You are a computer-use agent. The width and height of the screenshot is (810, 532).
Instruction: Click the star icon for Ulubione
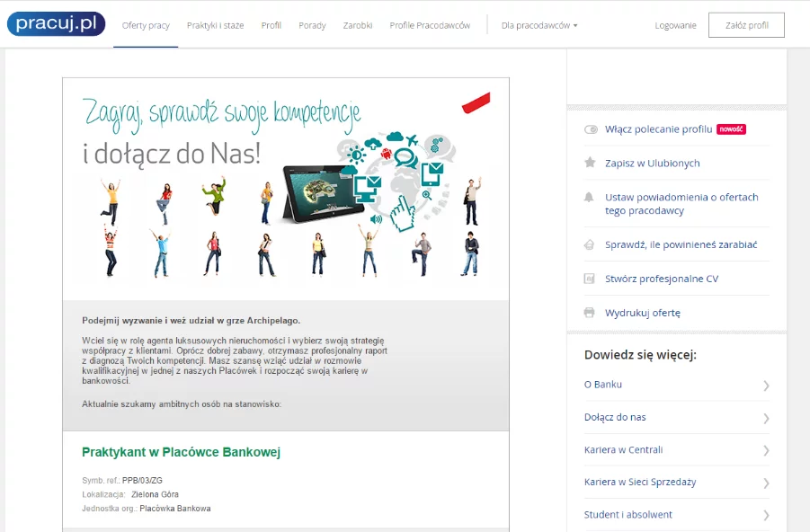coord(590,163)
